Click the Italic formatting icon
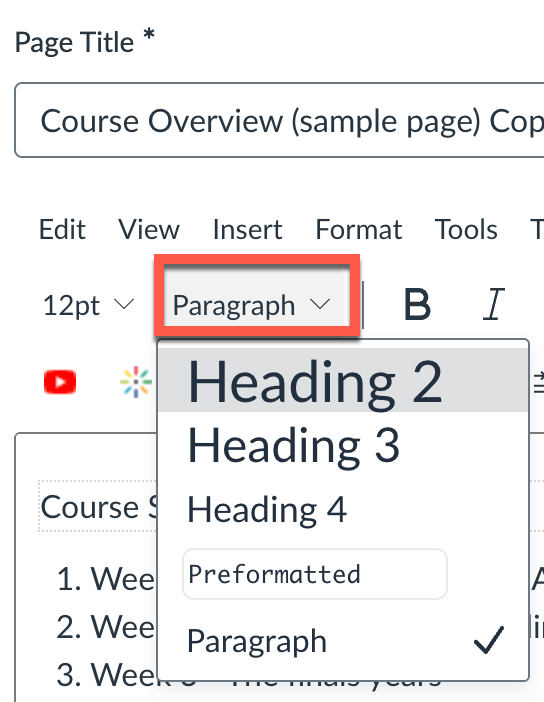Image resolution: width=544 pixels, height=702 pixels. click(493, 304)
